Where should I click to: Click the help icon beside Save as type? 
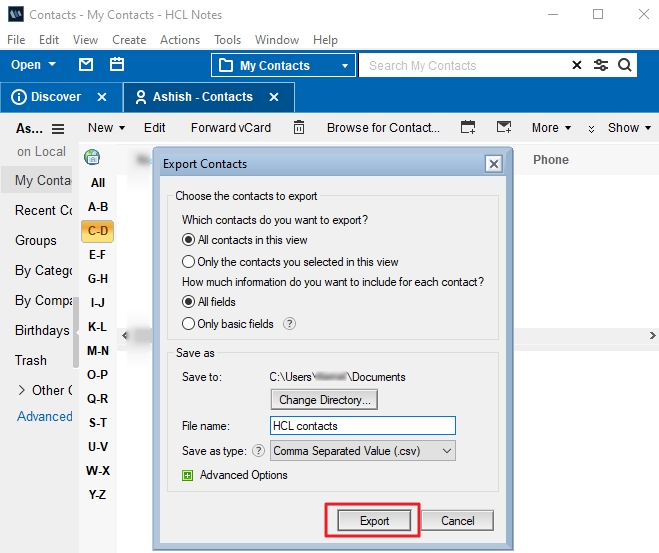(258, 451)
